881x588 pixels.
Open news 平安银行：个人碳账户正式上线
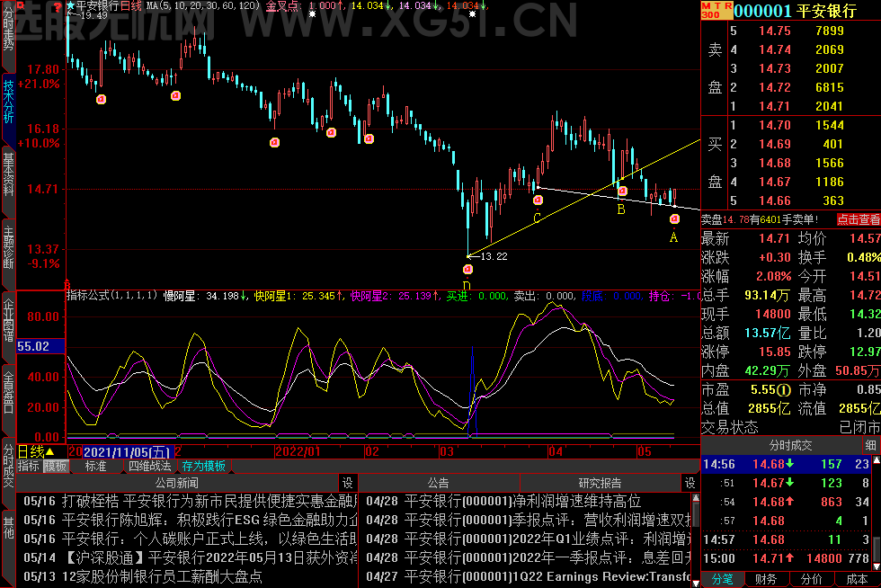(190, 539)
